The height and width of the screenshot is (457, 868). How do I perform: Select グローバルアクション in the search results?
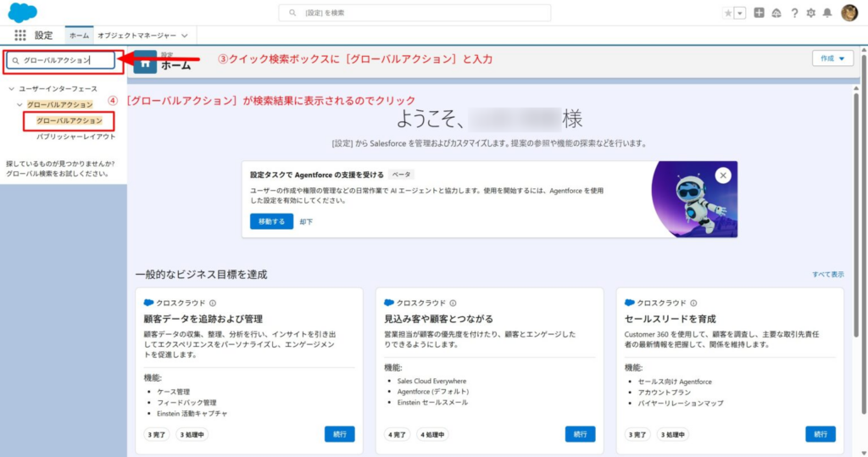click(x=69, y=121)
